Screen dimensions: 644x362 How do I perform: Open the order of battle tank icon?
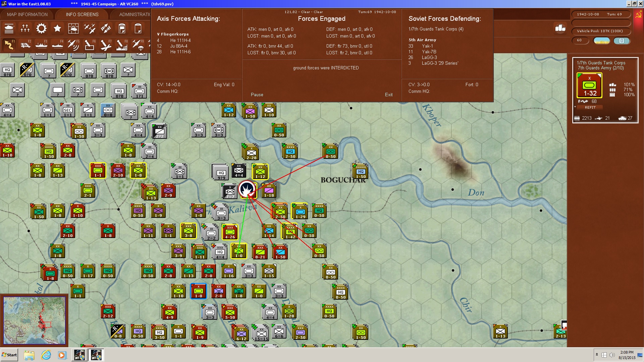click(x=9, y=28)
